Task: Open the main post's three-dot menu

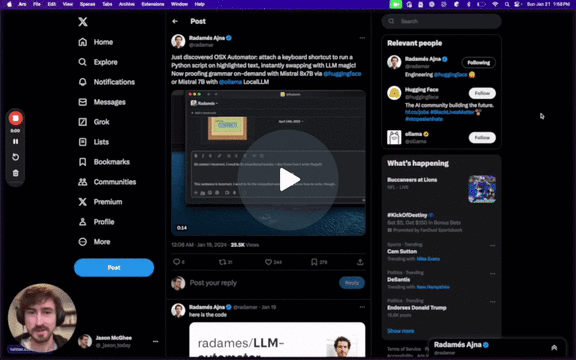Action: click(362, 38)
